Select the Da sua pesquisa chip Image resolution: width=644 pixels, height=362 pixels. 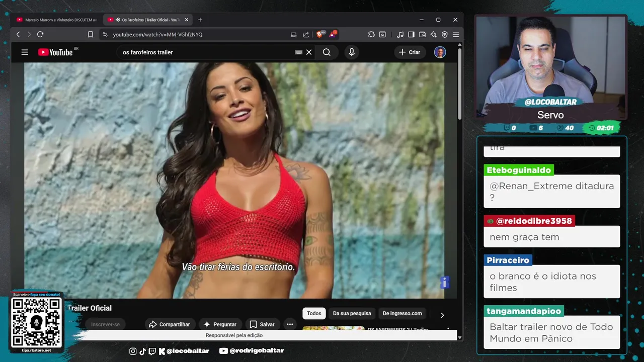[352, 313]
